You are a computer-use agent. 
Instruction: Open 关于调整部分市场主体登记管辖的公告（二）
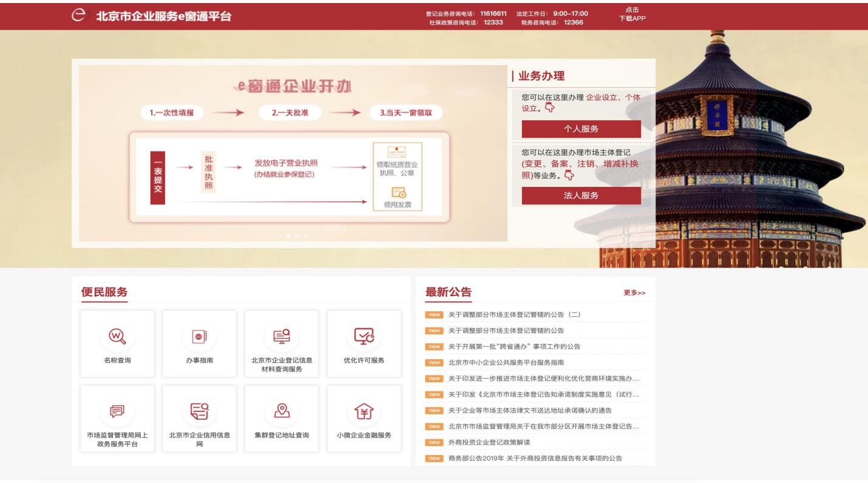[514, 314]
